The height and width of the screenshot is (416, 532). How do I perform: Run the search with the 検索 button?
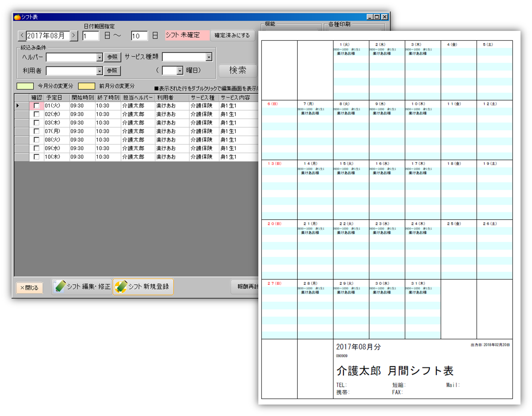(x=238, y=70)
